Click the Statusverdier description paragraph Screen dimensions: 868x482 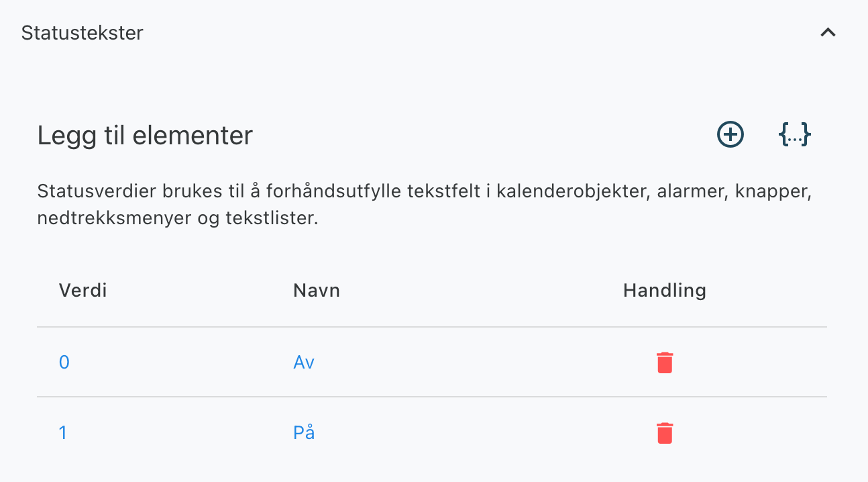[x=425, y=205]
